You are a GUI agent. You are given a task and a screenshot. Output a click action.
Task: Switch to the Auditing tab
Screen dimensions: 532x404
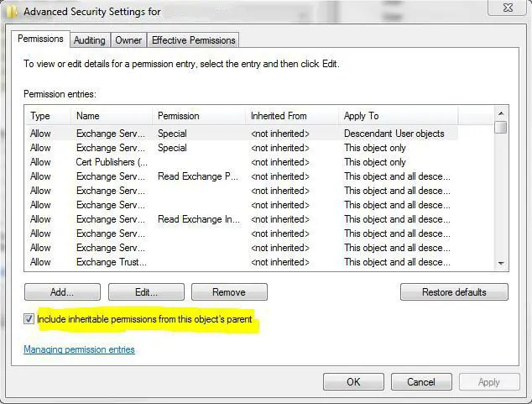tap(89, 39)
